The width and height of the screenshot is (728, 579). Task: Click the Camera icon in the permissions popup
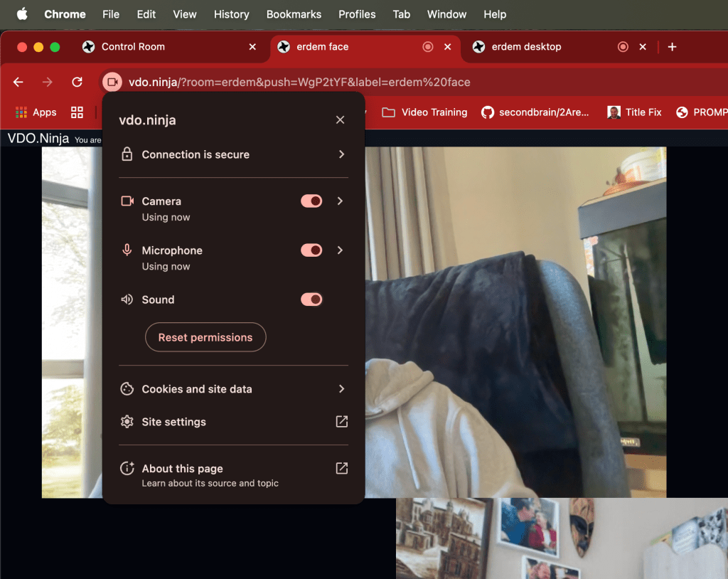click(x=127, y=201)
